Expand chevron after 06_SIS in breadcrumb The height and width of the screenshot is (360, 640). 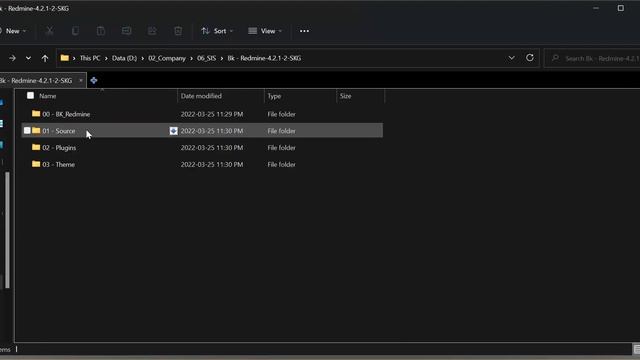222,58
